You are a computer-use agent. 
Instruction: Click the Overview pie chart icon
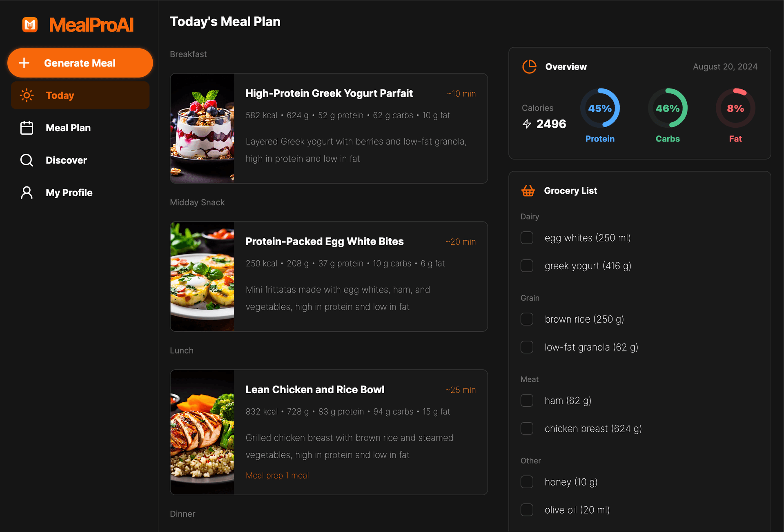tap(529, 66)
